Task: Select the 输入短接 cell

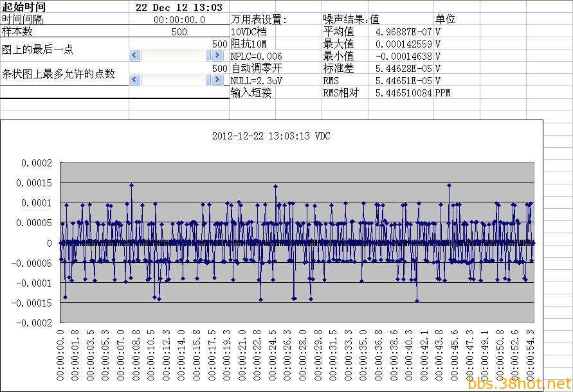Action: (253, 93)
